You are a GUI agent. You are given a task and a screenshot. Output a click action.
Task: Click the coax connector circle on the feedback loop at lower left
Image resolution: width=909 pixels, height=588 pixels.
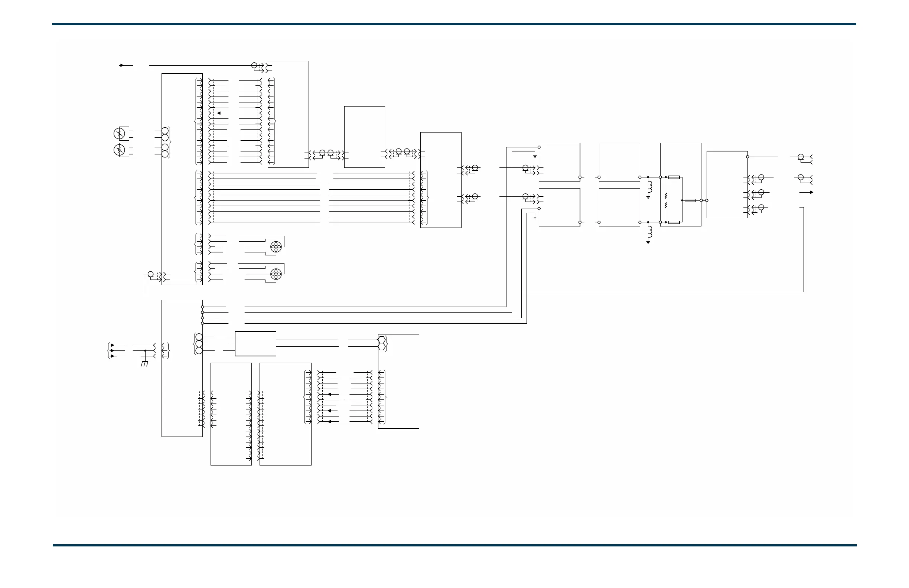point(150,274)
